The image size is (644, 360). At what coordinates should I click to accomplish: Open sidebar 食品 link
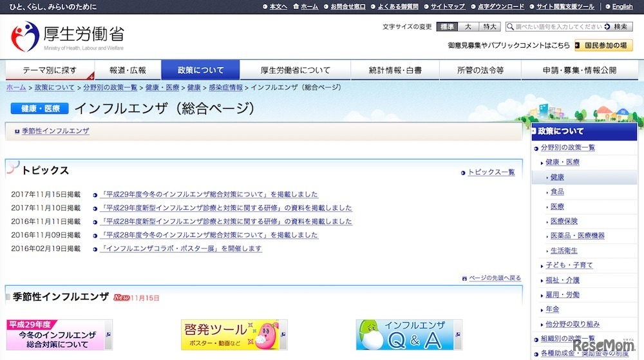coord(557,192)
